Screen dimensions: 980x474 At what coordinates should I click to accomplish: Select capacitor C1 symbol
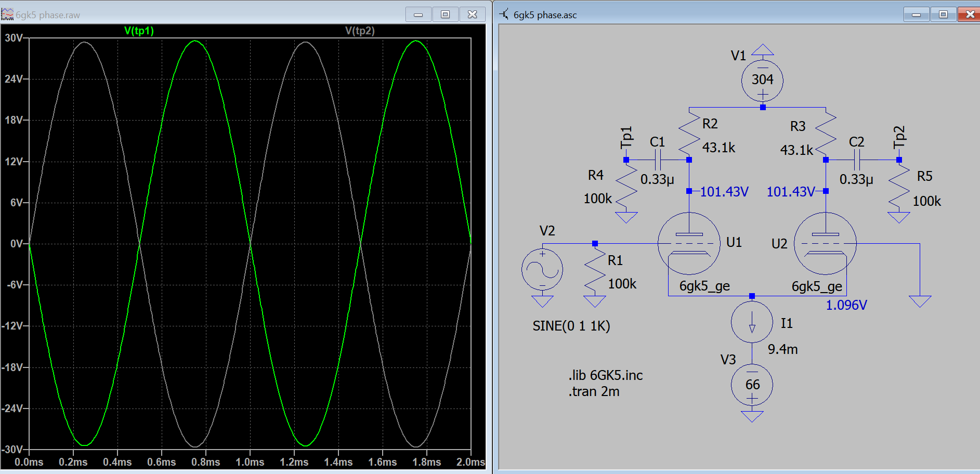click(x=658, y=160)
